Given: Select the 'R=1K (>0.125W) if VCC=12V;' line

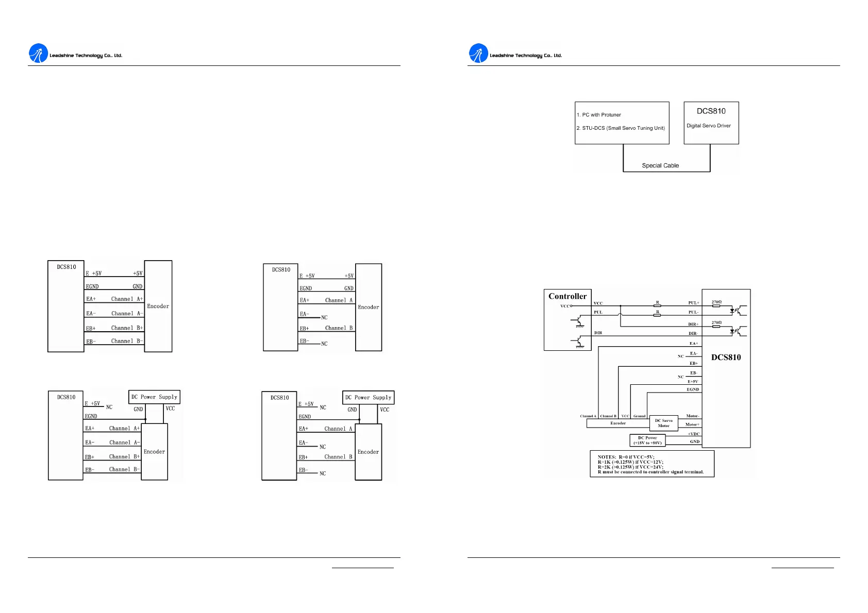Looking at the screenshot, I should (630, 462).
